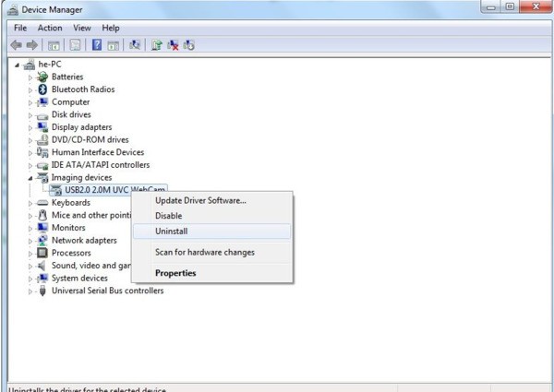Open Properties from the context menu
The height and width of the screenshot is (392, 554).
pos(175,273)
